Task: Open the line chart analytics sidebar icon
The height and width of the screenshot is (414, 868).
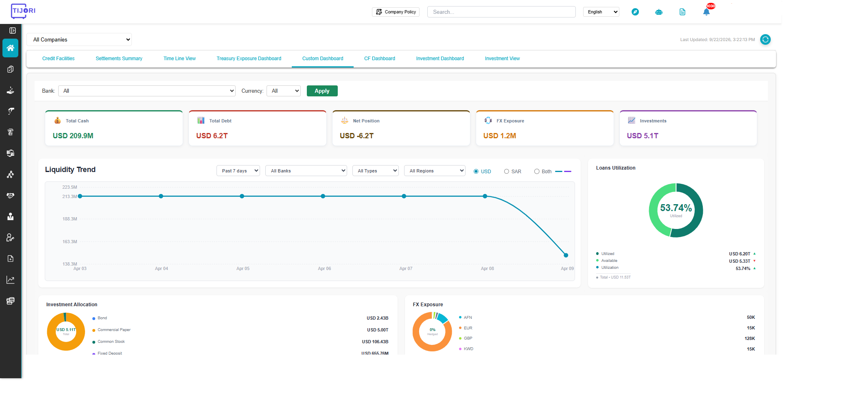Action: [x=11, y=280]
